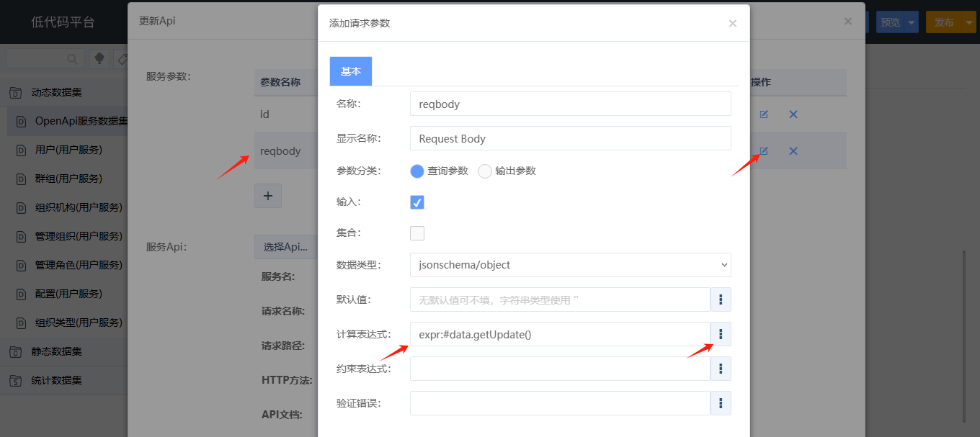Click the 参数名称 column header
Viewport: 980px width, 437px height.
click(x=280, y=83)
